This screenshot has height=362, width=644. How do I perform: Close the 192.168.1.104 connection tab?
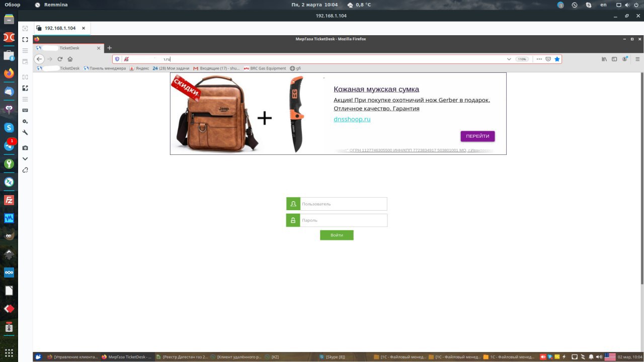point(84,28)
